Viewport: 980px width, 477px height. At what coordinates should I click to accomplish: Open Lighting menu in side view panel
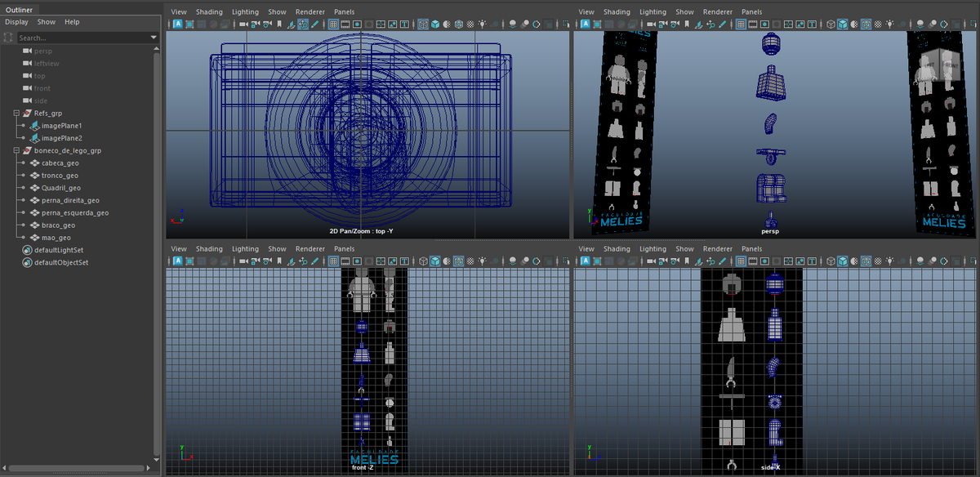click(x=653, y=249)
